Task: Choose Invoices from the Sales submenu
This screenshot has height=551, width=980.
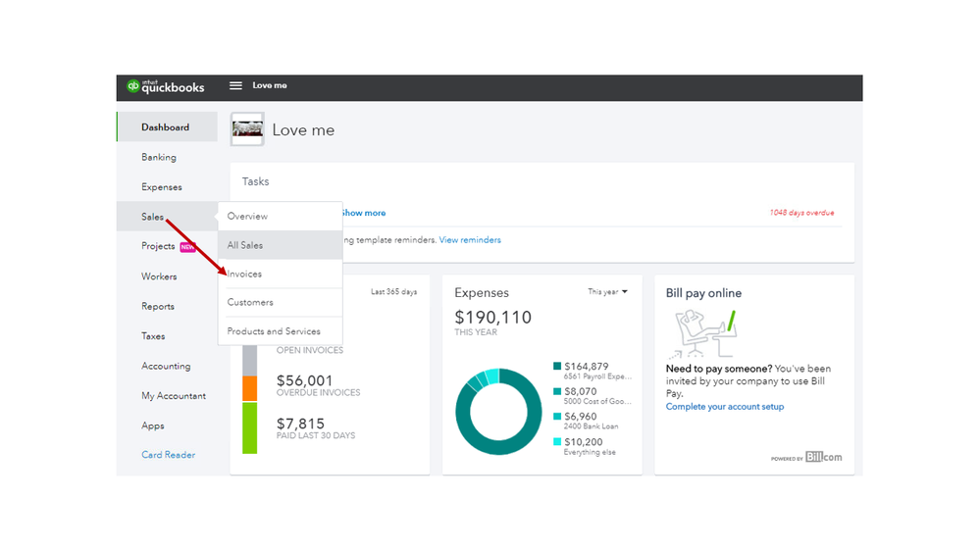Action: 280,274
